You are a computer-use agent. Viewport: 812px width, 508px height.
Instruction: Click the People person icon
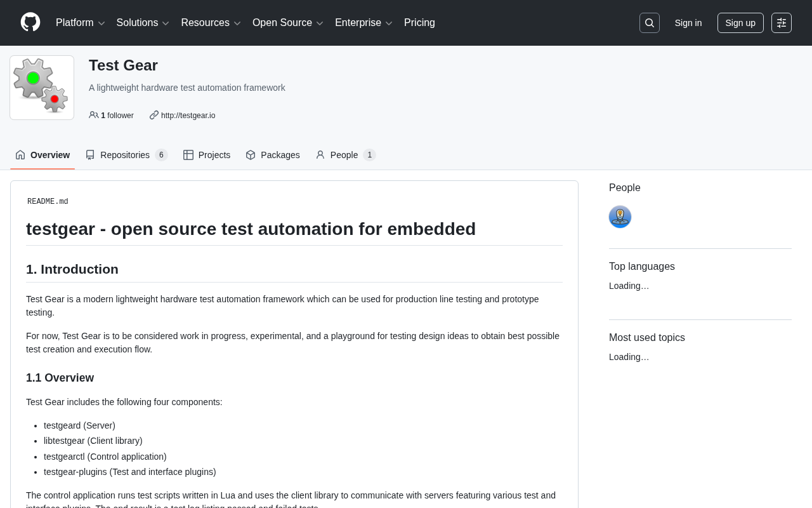tap(320, 155)
